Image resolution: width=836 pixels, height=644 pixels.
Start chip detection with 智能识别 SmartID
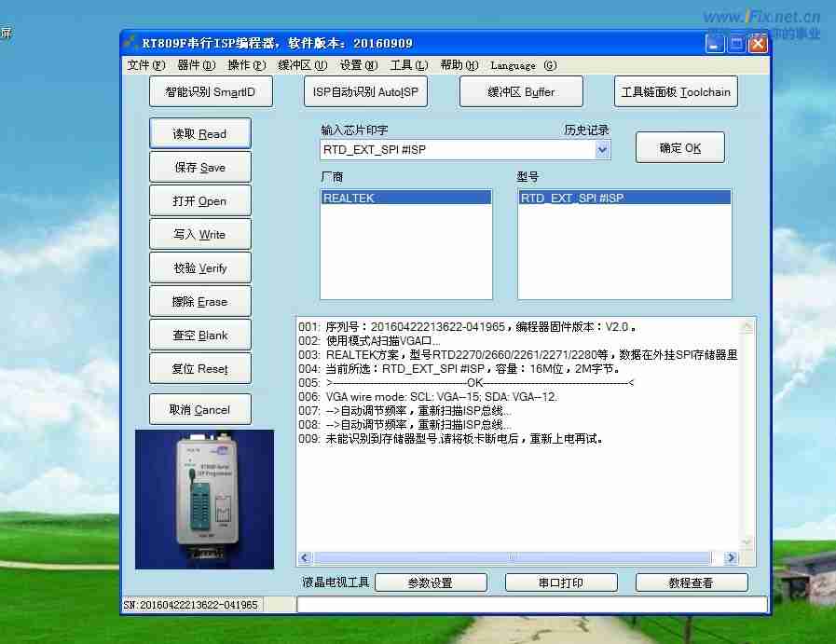[211, 91]
